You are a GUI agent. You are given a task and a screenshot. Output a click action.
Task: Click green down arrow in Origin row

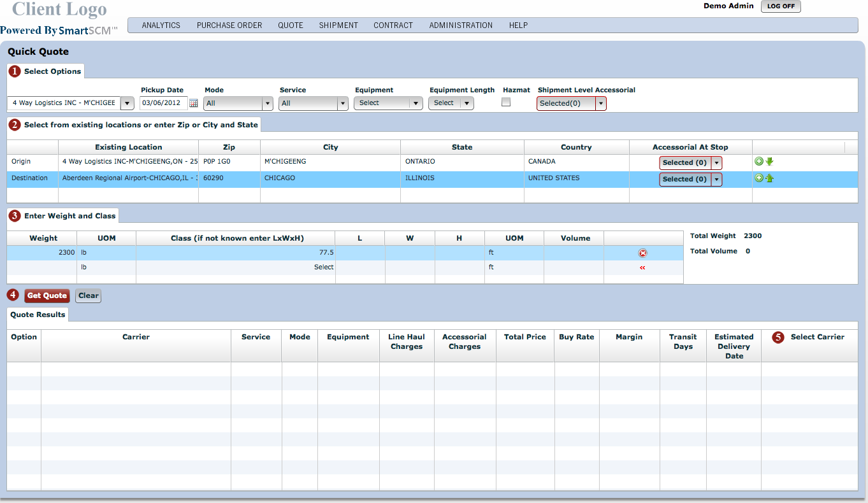click(x=769, y=162)
